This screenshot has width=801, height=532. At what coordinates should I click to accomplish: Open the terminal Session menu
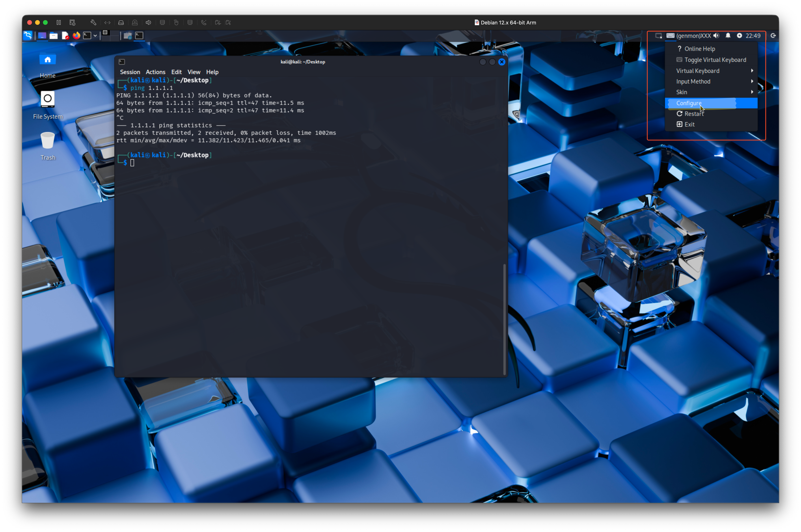(130, 72)
